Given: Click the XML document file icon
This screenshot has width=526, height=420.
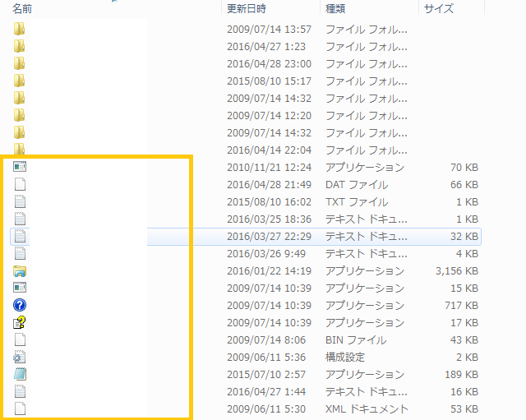Looking at the screenshot, I should click(x=20, y=408).
